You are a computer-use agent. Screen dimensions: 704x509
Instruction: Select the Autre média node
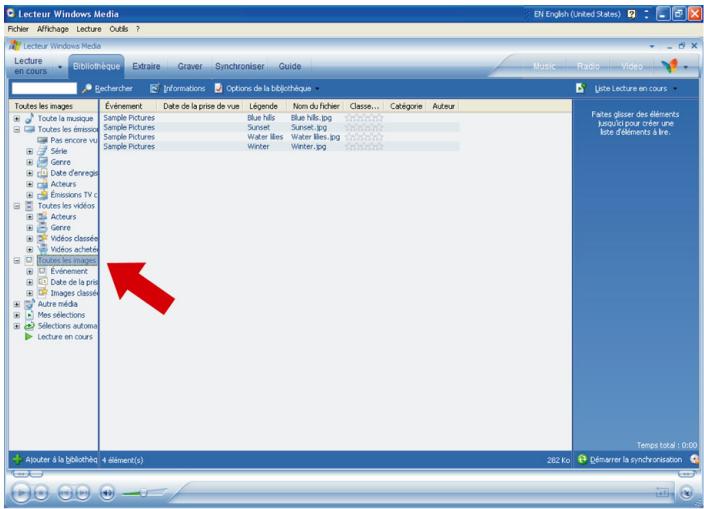click(52, 304)
